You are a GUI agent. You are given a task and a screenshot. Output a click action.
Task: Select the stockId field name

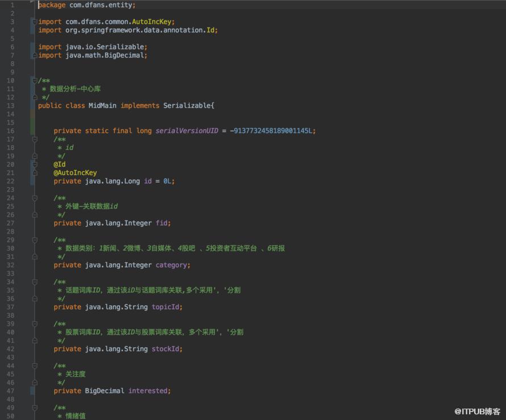click(165, 349)
